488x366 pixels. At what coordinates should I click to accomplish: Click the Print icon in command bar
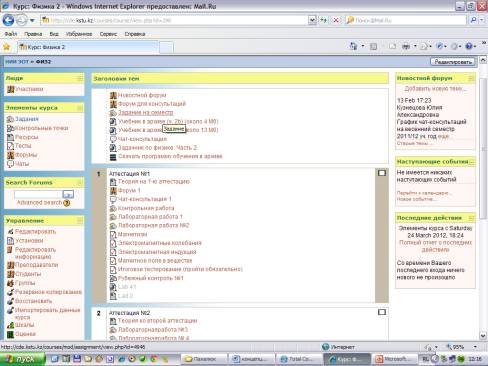click(406, 47)
